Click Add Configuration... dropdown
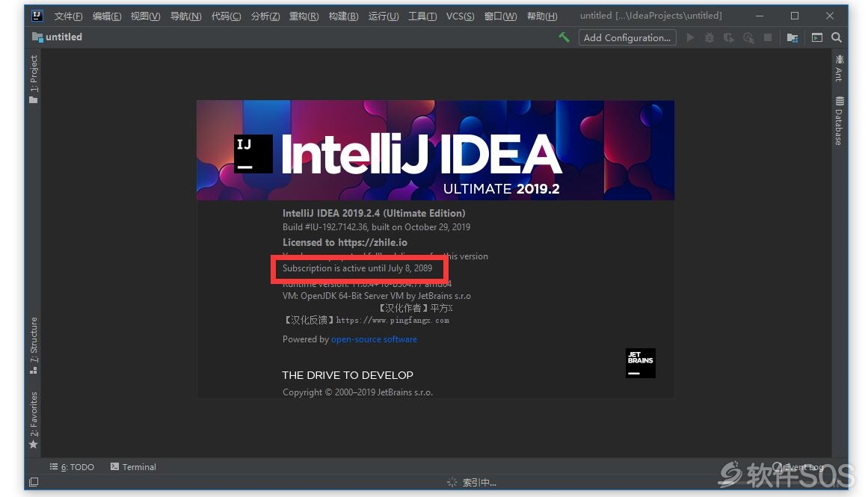Viewport: 868px width, 497px height. click(627, 37)
